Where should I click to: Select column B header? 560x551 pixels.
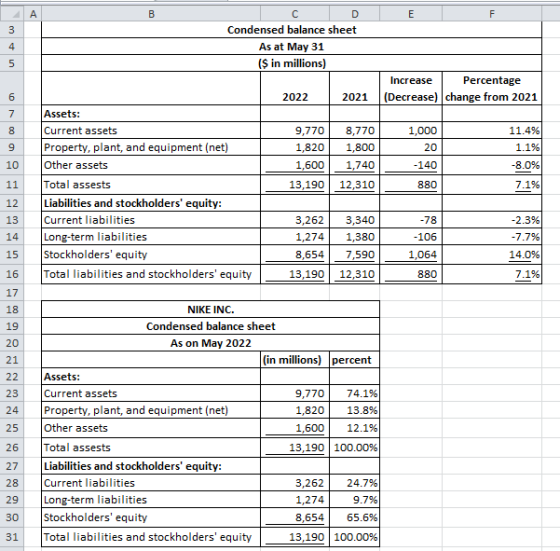(x=151, y=14)
